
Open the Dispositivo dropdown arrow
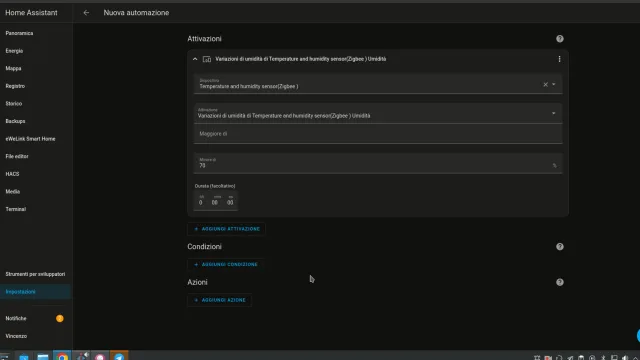pyautogui.click(x=554, y=84)
